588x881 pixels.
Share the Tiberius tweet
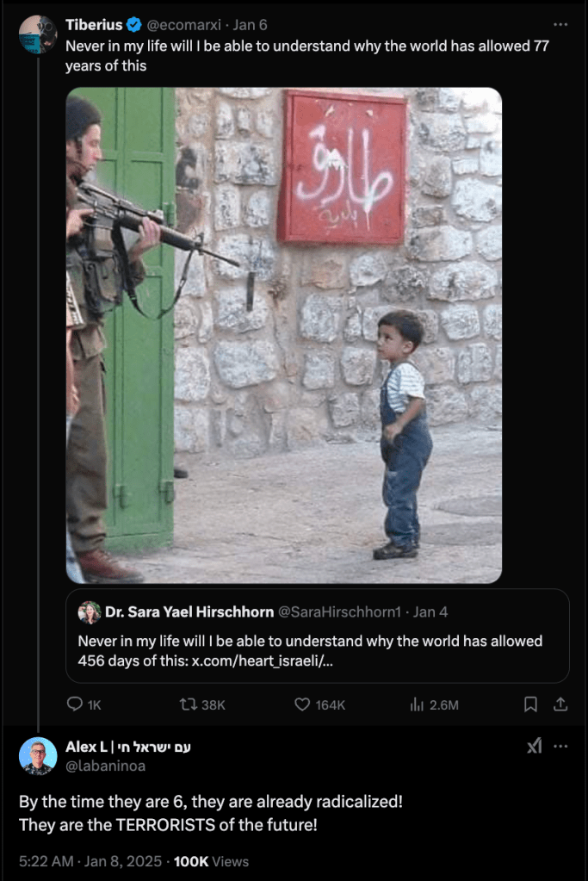[560, 704]
